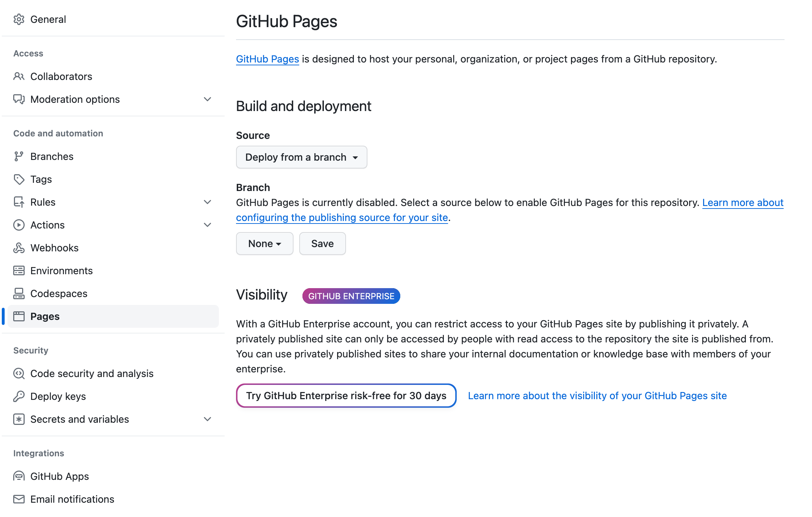Expand the Moderation options chevron

point(207,99)
